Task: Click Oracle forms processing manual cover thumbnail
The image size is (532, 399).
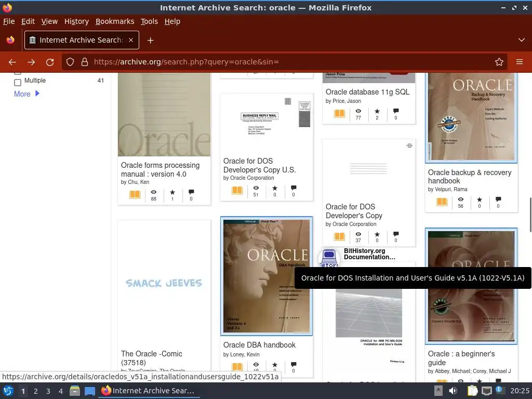Action: pyautogui.click(x=164, y=114)
